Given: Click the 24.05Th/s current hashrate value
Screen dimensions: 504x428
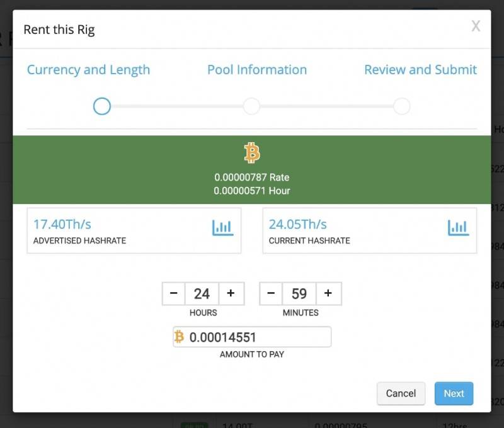Looking at the screenshot, I should click(297, 225).
